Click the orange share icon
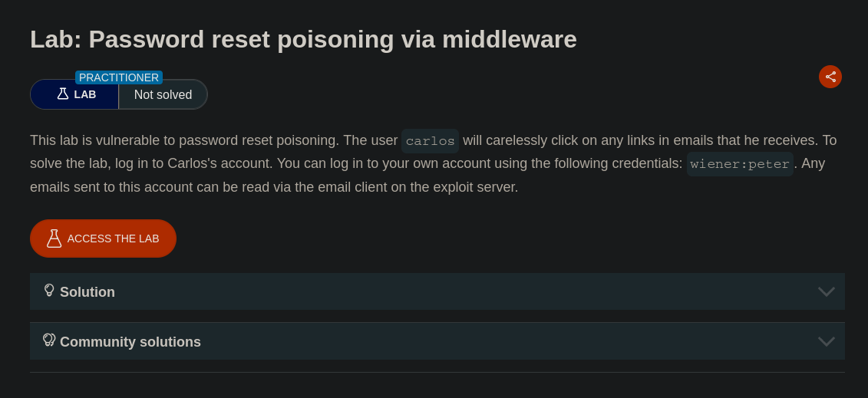868x398 pixels. click(830, 77)
